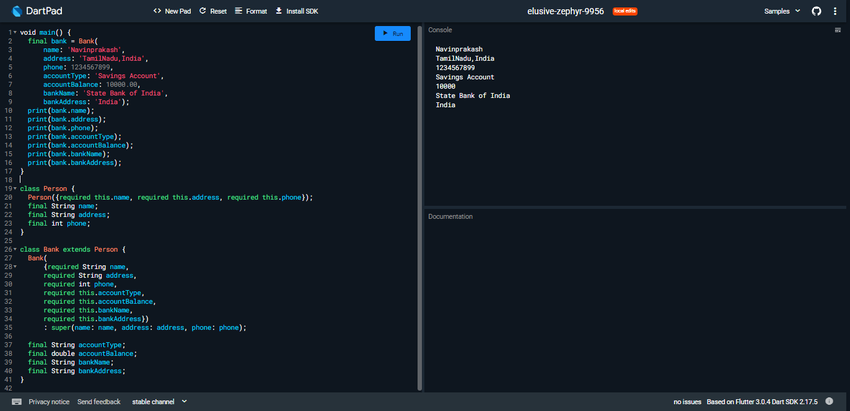Open keyboard shortcuts icon in footer
The image size is (850, 411).
[x=17, y=402]
